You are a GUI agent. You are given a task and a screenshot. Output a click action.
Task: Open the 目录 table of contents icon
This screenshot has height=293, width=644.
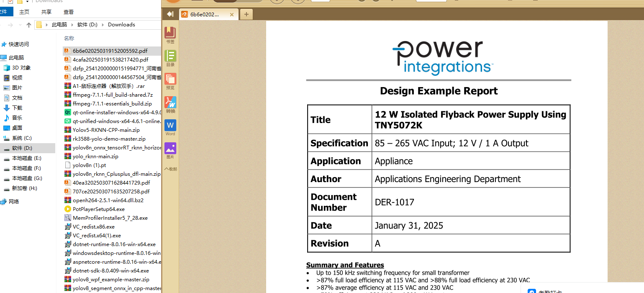(170, 58)
